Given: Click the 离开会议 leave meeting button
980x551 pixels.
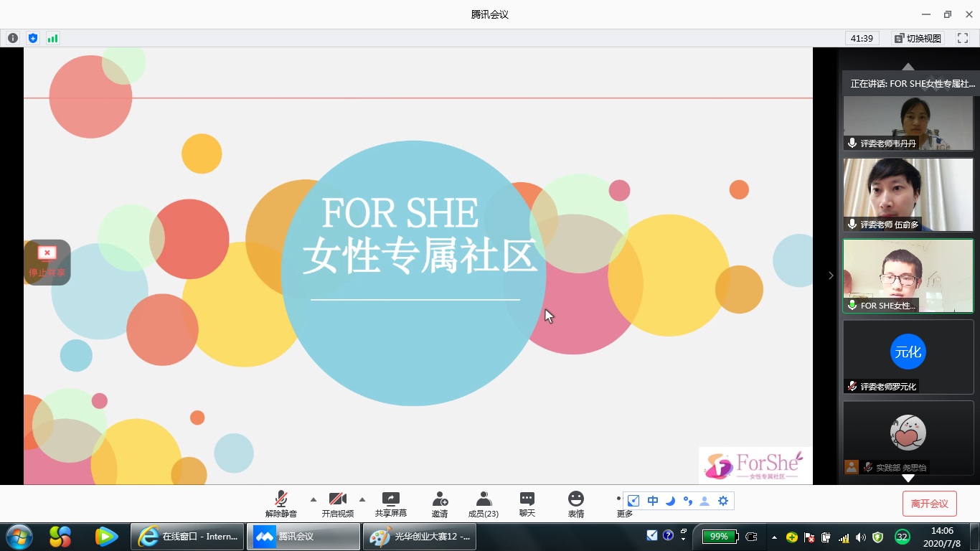Looking at the screenshot, I should coord(929,504).
